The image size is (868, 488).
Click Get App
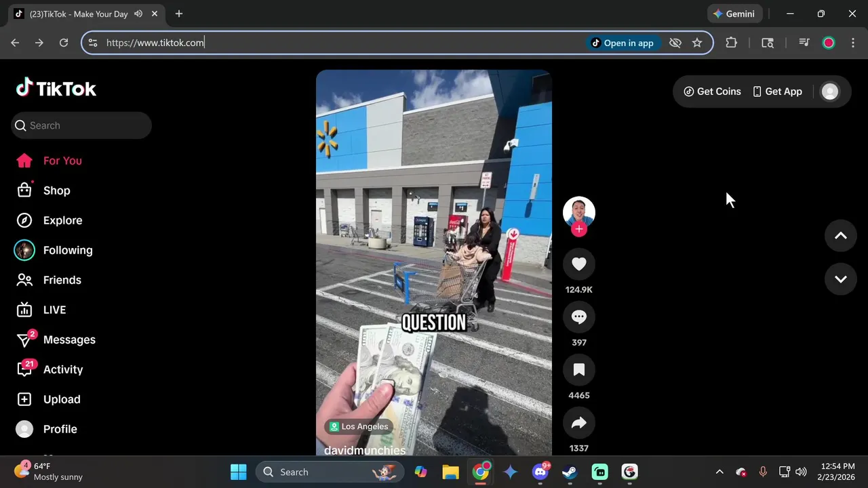pyautogui.click(x=777, y=91)
